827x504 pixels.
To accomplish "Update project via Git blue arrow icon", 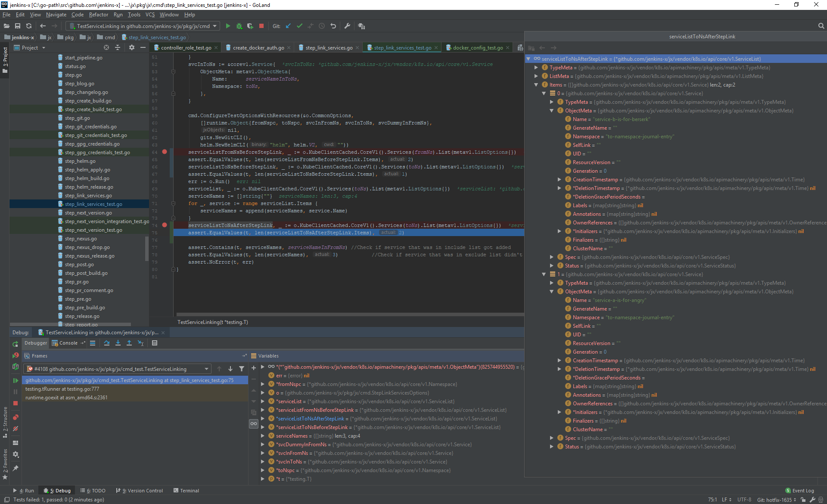I will 288,26.
